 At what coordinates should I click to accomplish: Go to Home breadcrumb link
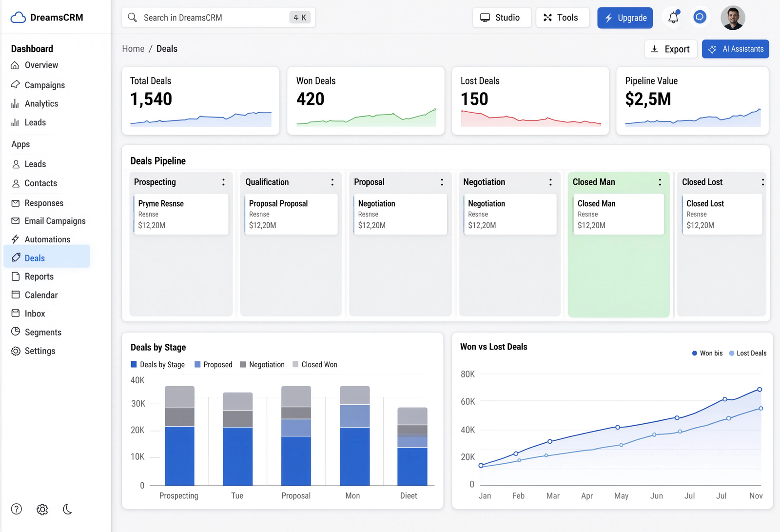click(133, 49)
